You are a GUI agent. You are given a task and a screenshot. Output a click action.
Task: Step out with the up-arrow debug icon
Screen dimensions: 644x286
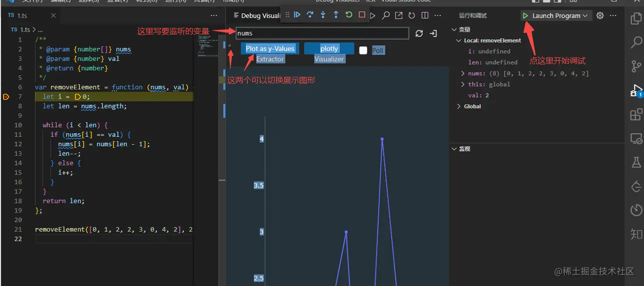click(336, 15)
